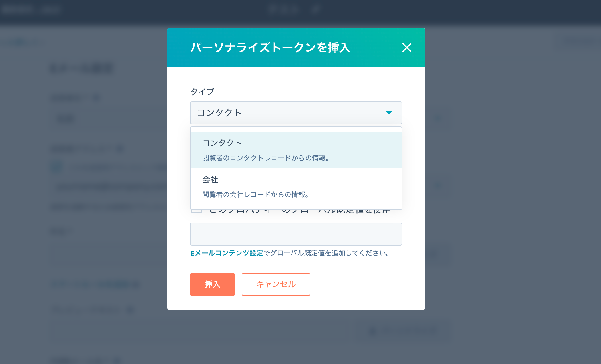Select the コンタクト option in list

click(296, 150)
